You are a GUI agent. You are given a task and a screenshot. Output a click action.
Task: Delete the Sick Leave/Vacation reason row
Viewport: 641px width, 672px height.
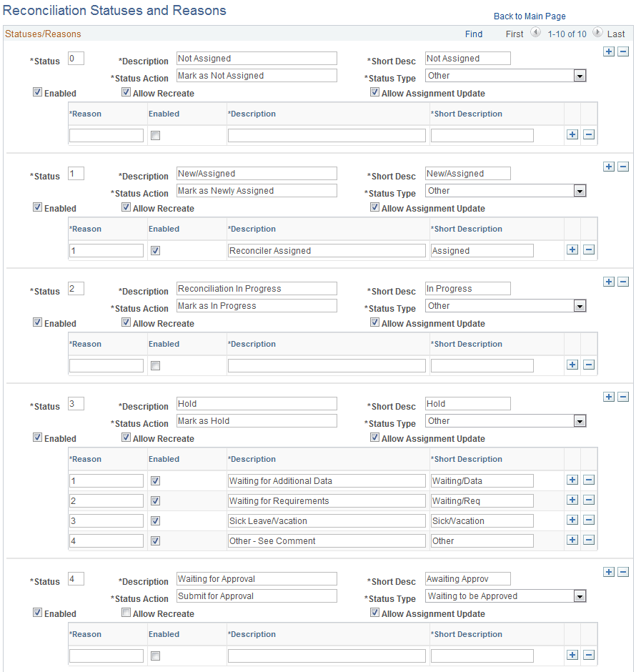tap(589, 520)
